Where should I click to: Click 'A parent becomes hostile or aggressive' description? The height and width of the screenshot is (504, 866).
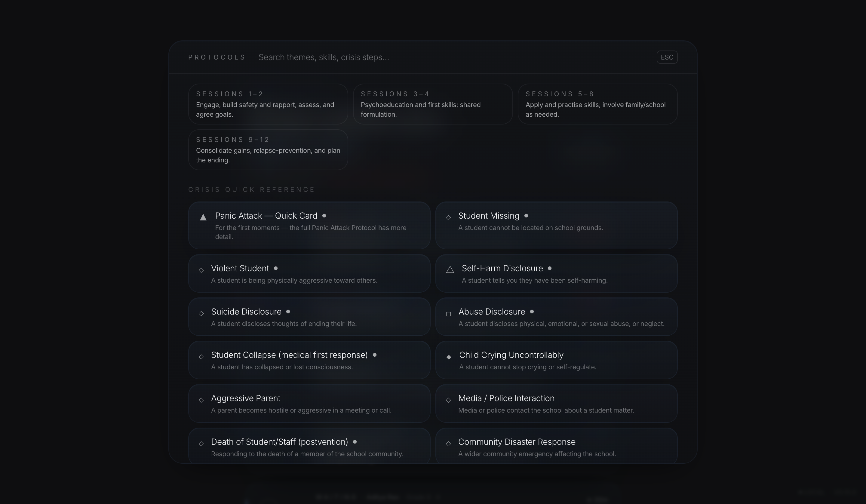(301, 410)
